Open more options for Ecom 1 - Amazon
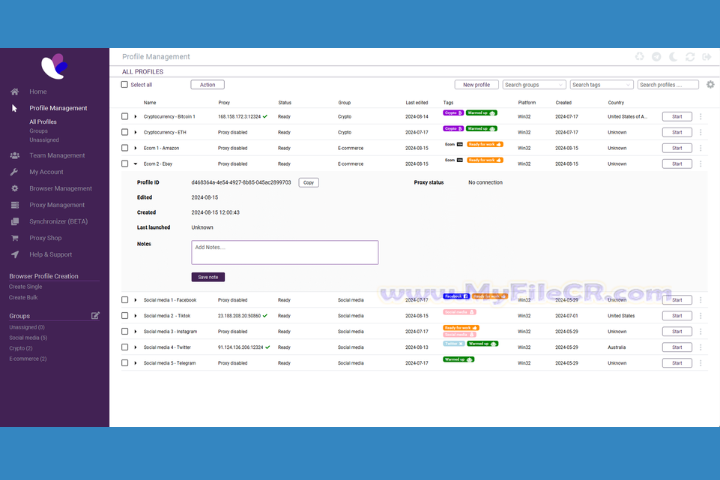The height and width of the screenshot is (480, 720). point(701,148)
